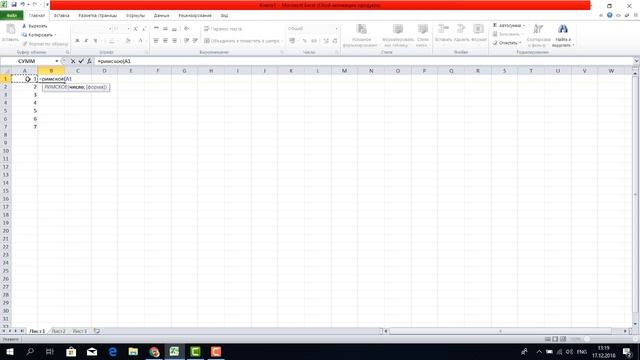The height and width of the screenshot is (360, 640).
Task: Click the decrease indent icon
Action: click(x=187, y=41)
